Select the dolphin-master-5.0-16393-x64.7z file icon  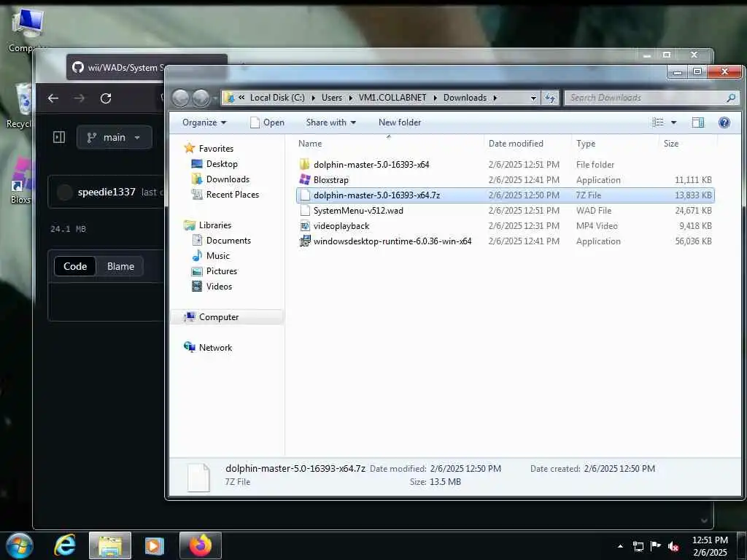[305, 195]
